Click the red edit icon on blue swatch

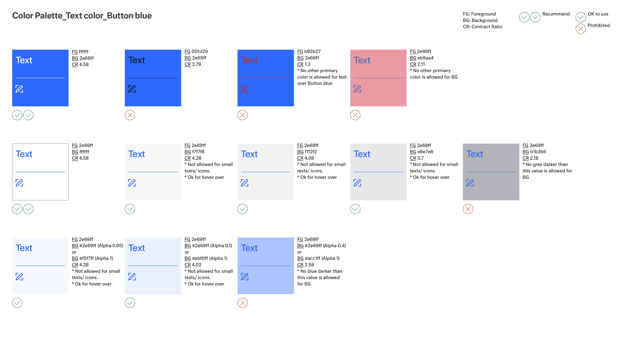click(x=245, y=89)
